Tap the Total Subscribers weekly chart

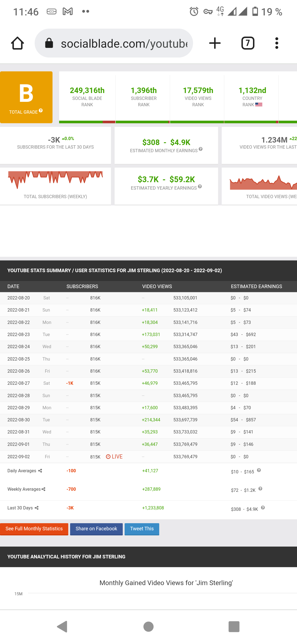coord(55,180)
